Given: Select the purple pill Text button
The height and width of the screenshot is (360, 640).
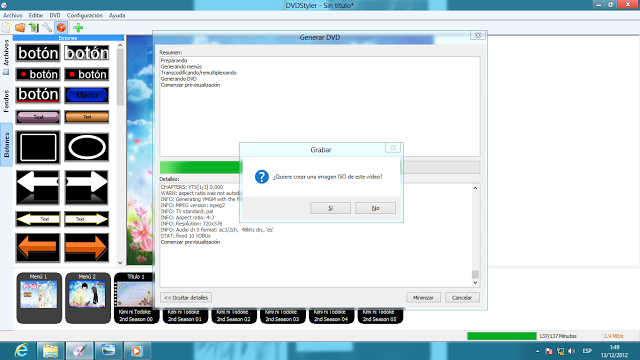Looking at the screenshot, I should pos(38,117).
